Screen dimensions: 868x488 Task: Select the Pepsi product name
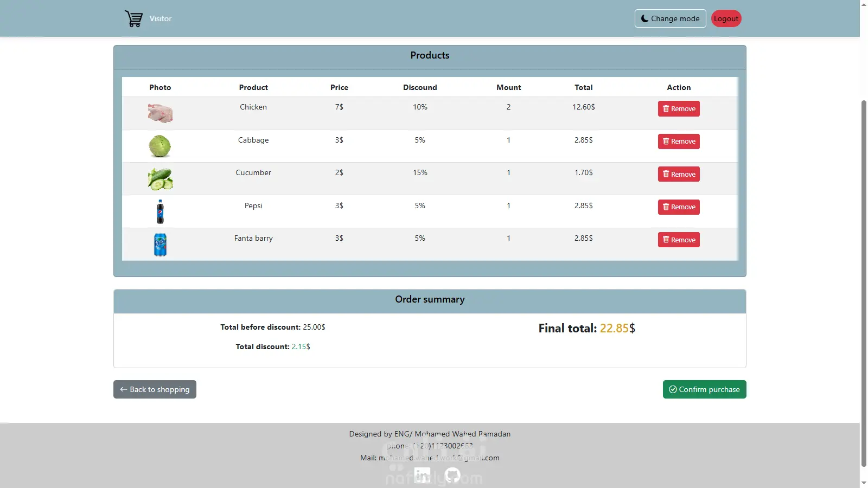point(253,206)
